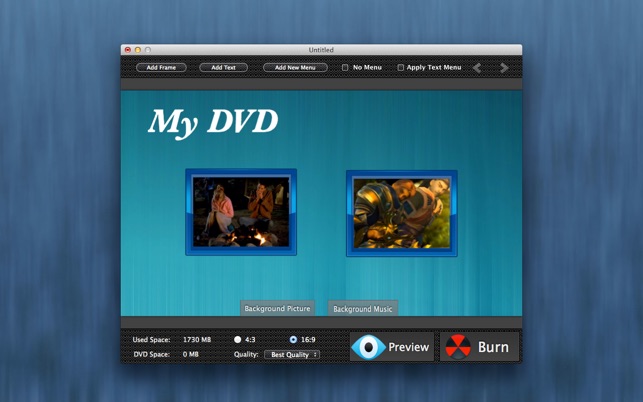Close the Untitled window
The image size is (643, 402).
coord(127,50)
